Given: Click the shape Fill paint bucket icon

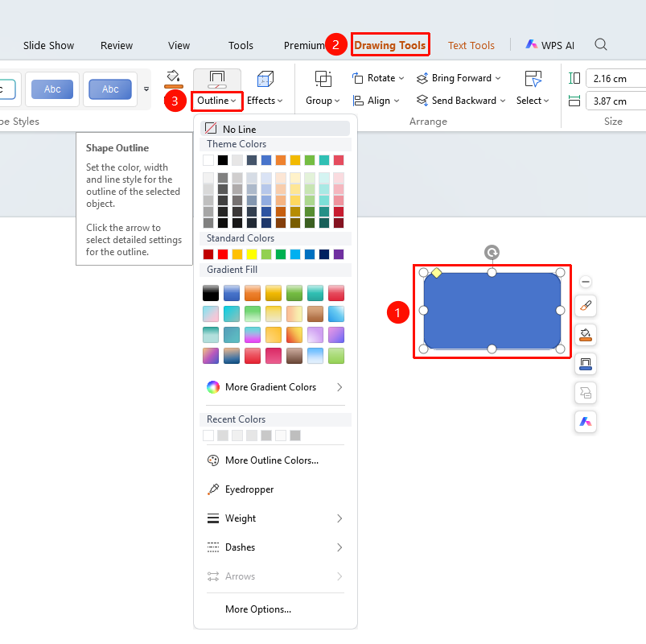Looking at the screenshot, I should [174, 78].
